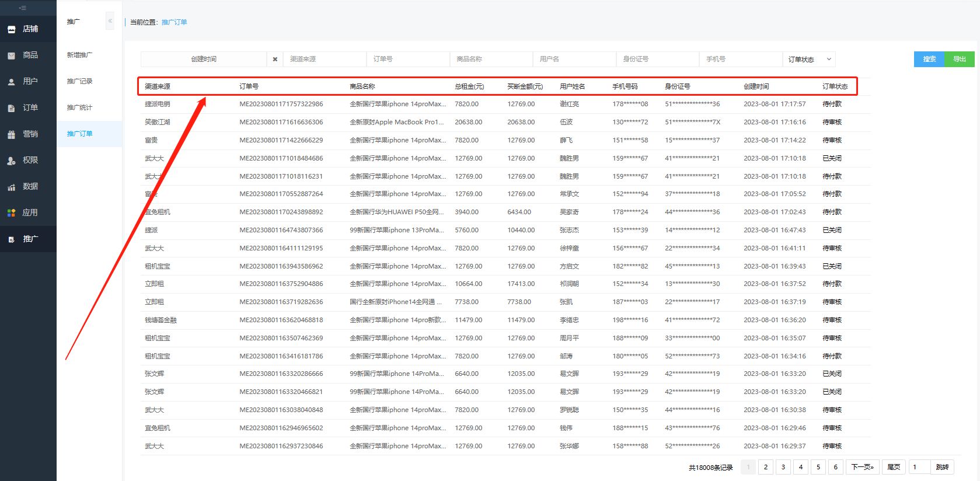Toggle the hamburger menu collapse icon
980x481 pixels.
(22, 8)
